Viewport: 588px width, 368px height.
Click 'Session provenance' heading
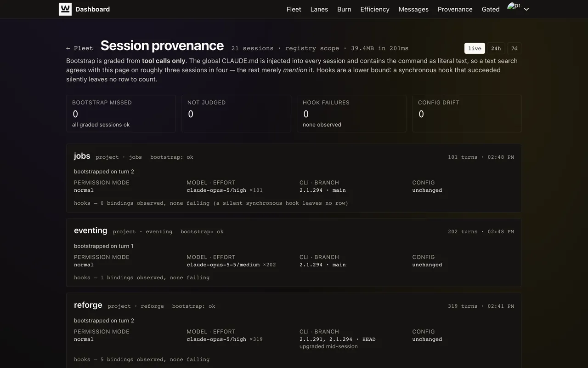[162, 46]
